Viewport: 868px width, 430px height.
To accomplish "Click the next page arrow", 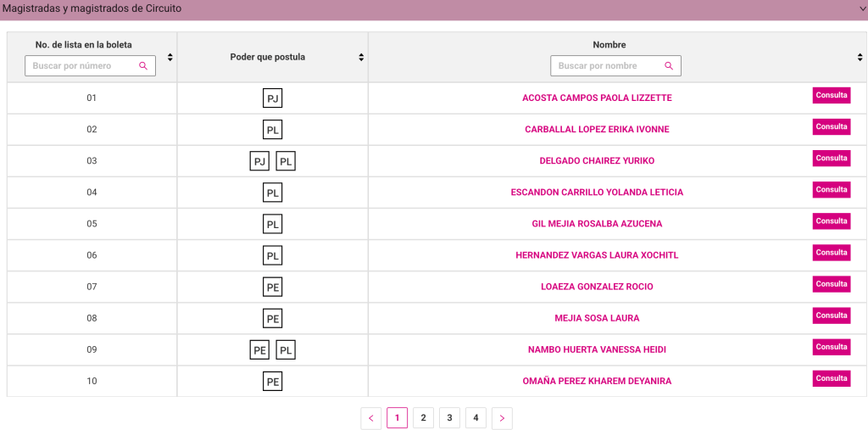I will [x=502, y=418].
